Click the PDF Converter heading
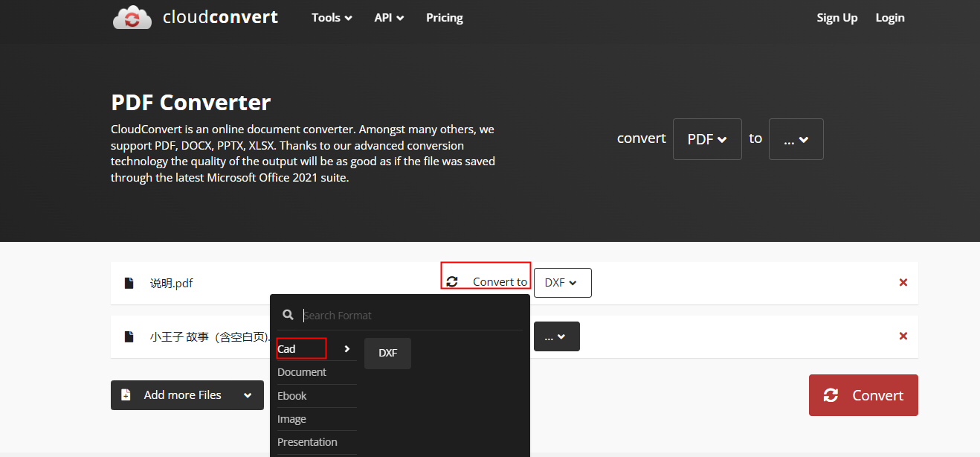Image resolution: width=980 pixels, height=457 pixels. coord(191,102)
